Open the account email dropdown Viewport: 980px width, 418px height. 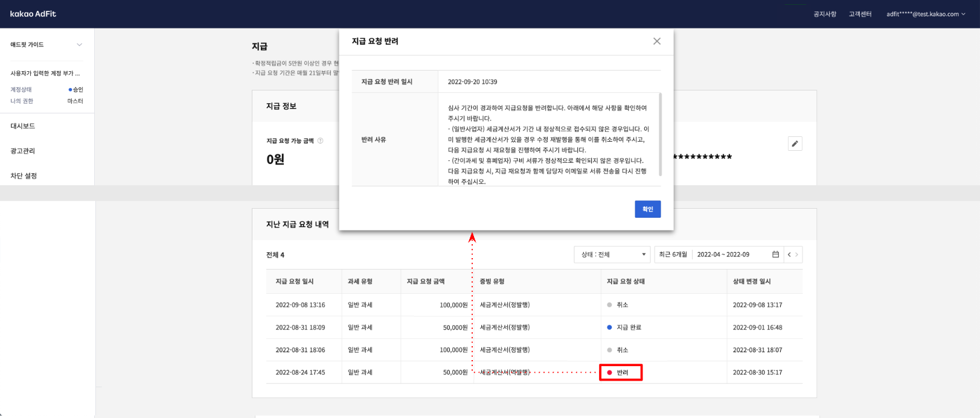tap(926, 14)
